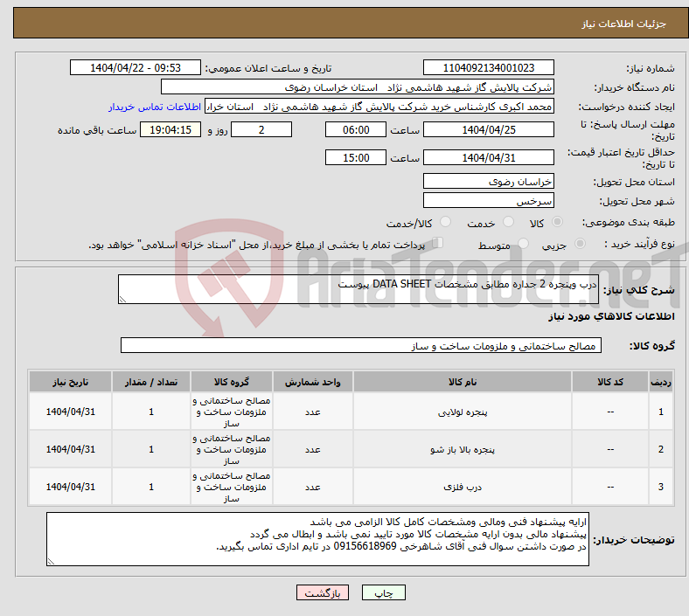Select the کالا radio button

tap(557, 222)
